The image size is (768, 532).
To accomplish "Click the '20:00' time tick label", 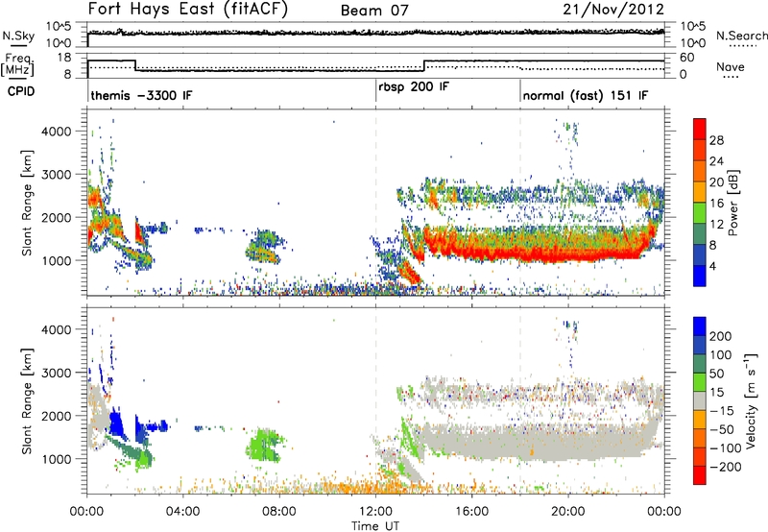I will 568,512.
